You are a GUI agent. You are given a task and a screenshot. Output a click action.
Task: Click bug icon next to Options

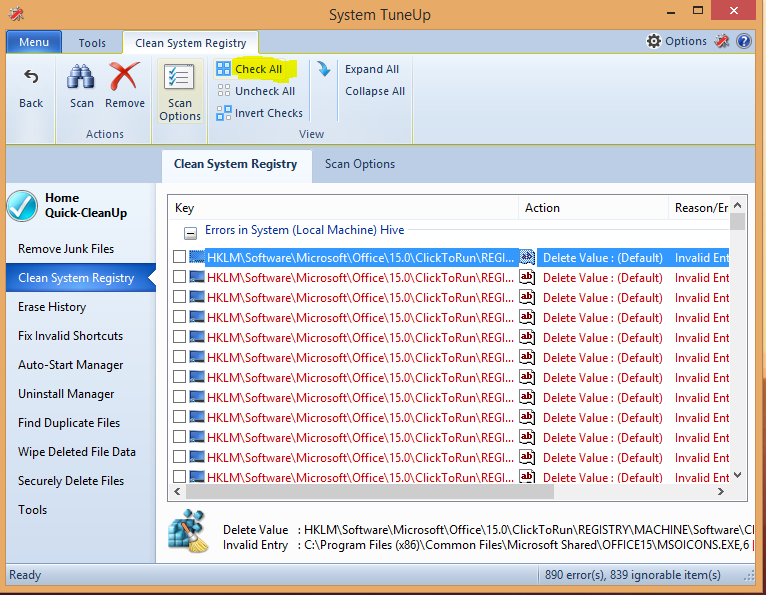point(722,41)
